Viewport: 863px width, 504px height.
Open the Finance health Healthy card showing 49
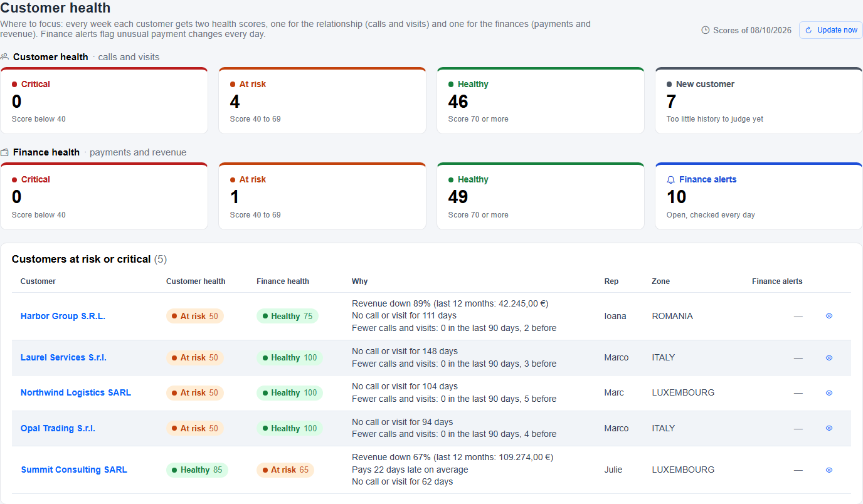pos(541,196)
